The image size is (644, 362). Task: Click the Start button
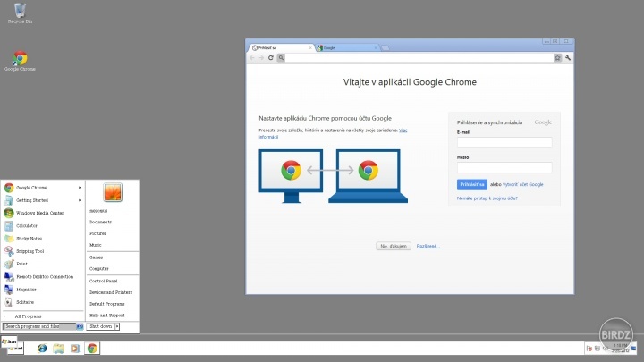point(9,341)
